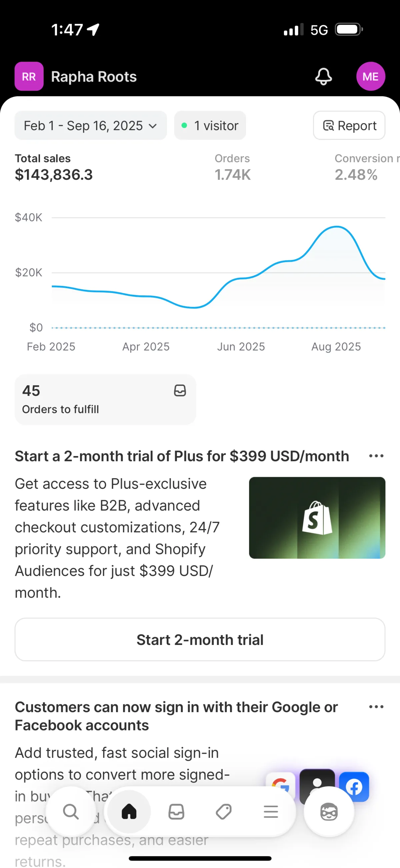Open the 45 Orders to fulfill card
This screenshot has width=400, height=868.
pyautogui.click(x=105, y=399)
